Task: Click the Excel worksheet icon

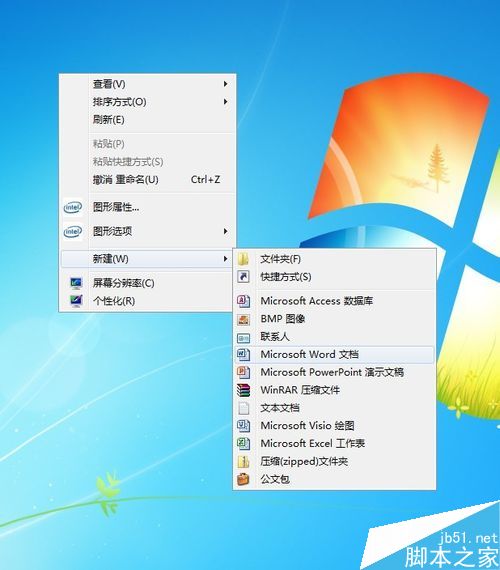Action: pyautogui.click(x=243, y=443)
